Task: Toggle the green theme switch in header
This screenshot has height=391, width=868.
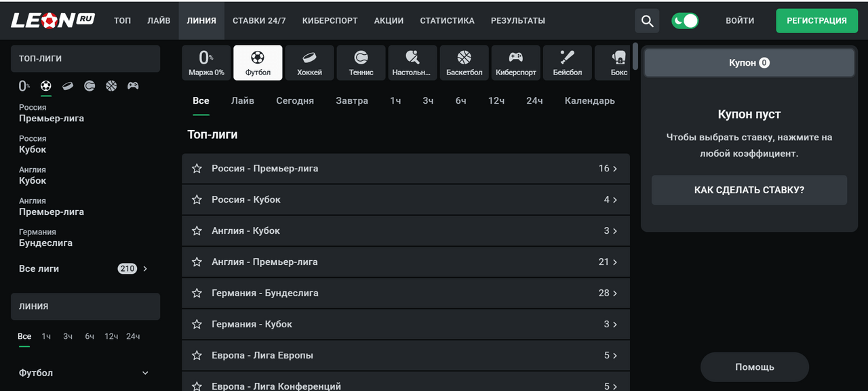Action: pyautogui.click(x=685, y=20)
